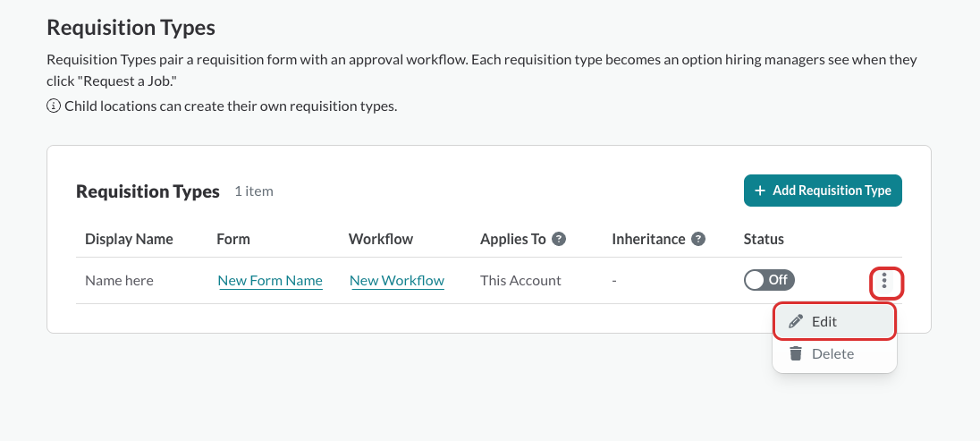Choose Delete from the row menu

834,354
